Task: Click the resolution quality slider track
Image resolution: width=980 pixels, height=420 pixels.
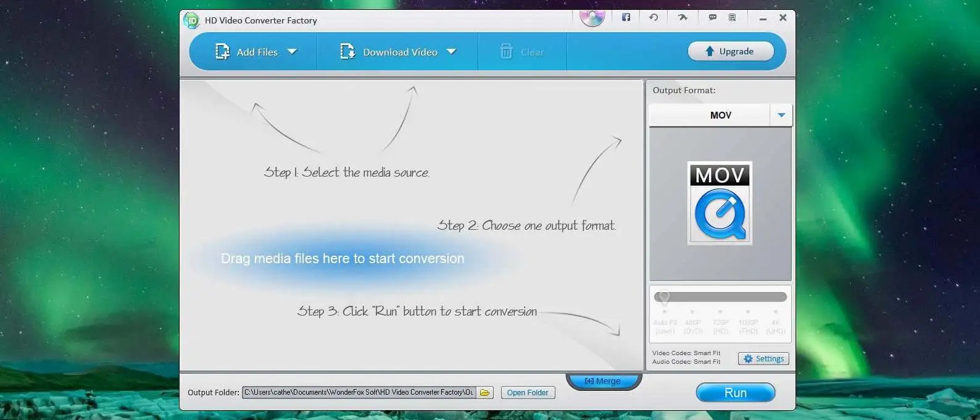Action: click(720, 297)
